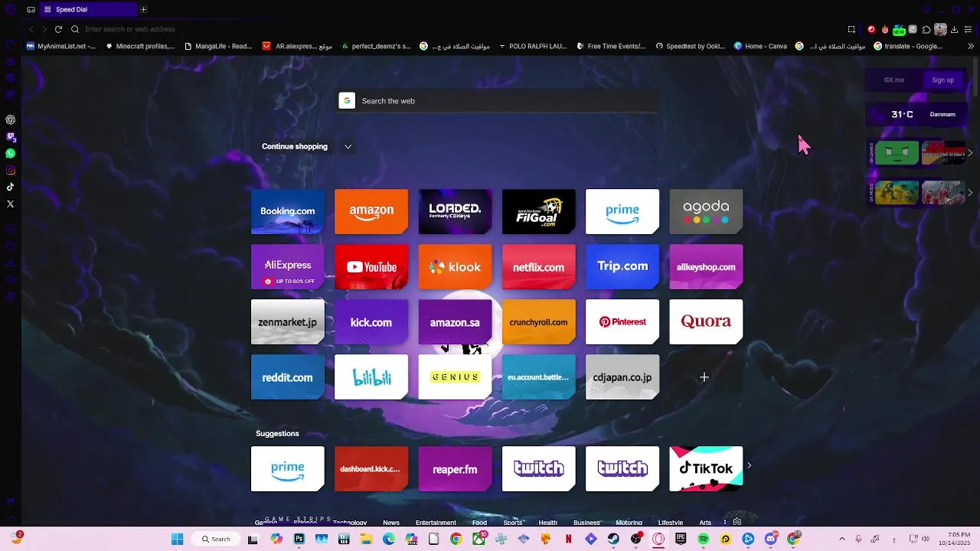Open the Quora speed dial tile
The image size is (980, 551).
pos(706,321)
